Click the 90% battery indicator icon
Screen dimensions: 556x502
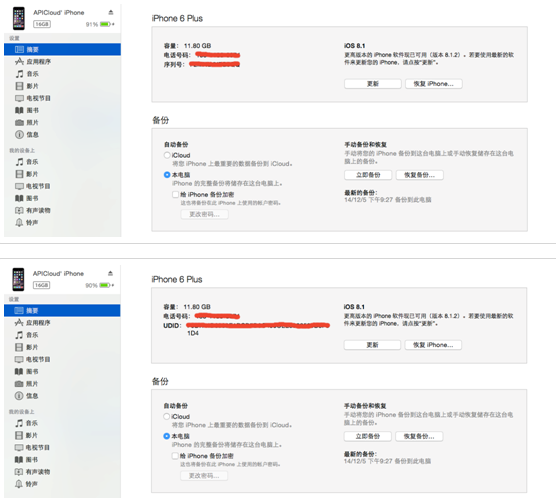click(x=106, y=285)
